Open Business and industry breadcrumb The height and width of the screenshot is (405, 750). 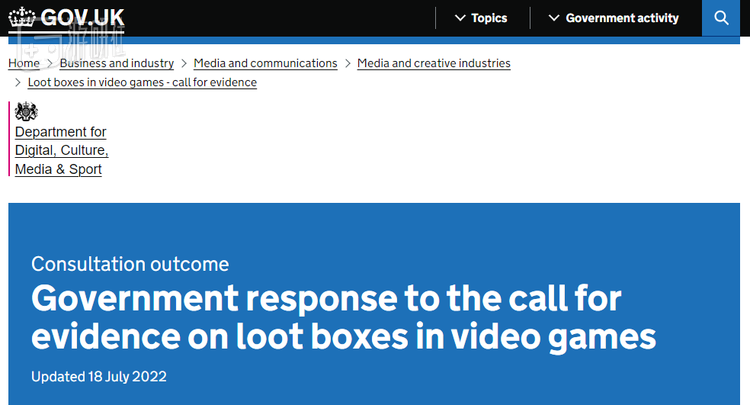(117, 63)
